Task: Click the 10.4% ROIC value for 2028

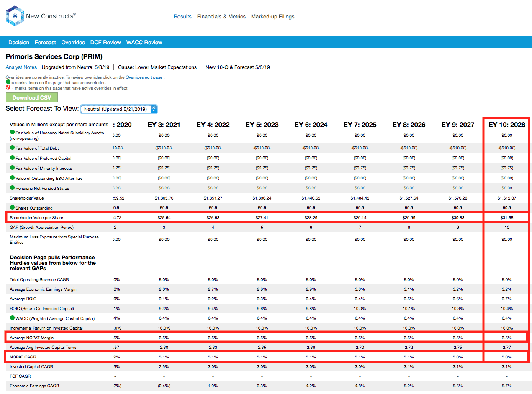Action: click(x=507, y=308)
